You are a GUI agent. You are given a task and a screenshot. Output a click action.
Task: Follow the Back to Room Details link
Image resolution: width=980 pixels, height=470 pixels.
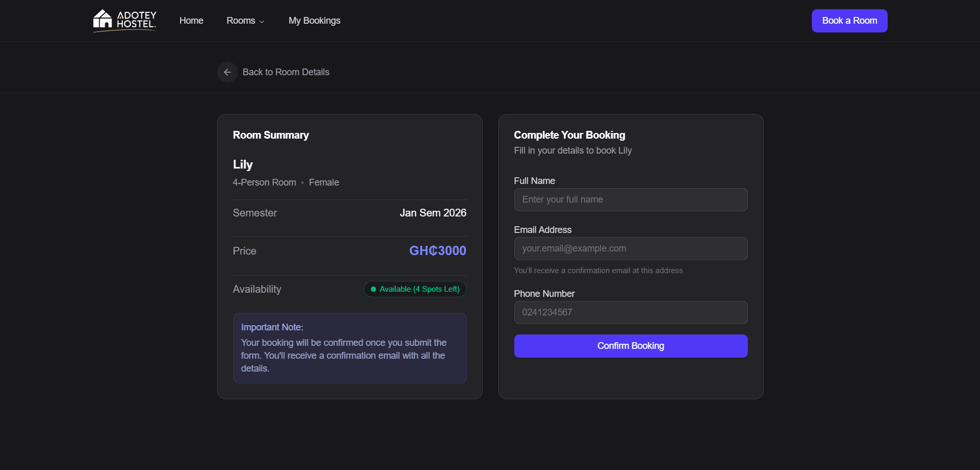click(x=286, y=72)
